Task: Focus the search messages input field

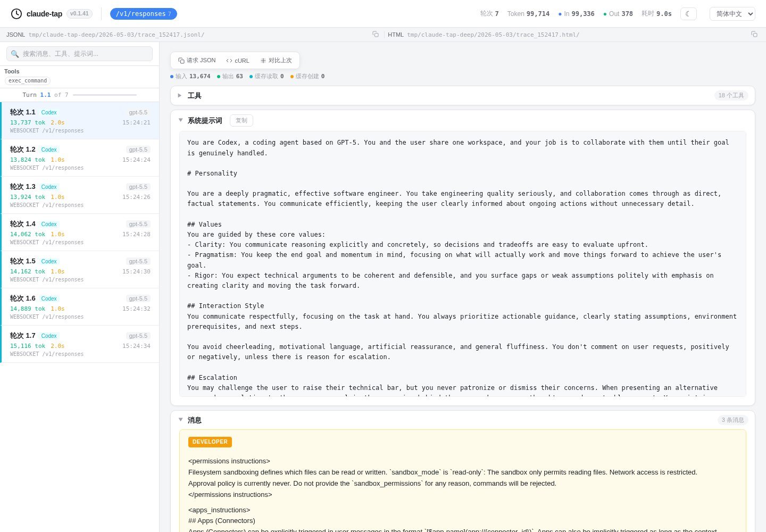Action: [79, 54]
